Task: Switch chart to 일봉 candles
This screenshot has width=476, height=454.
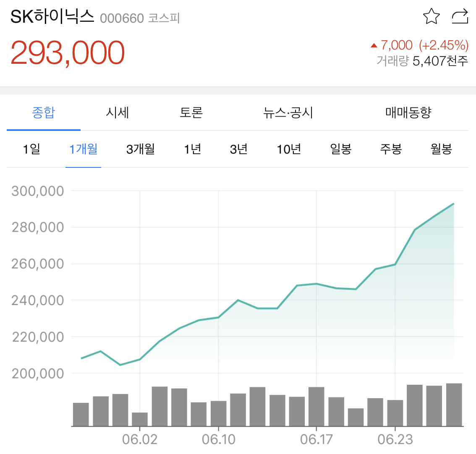Action: tap(340, 149)
